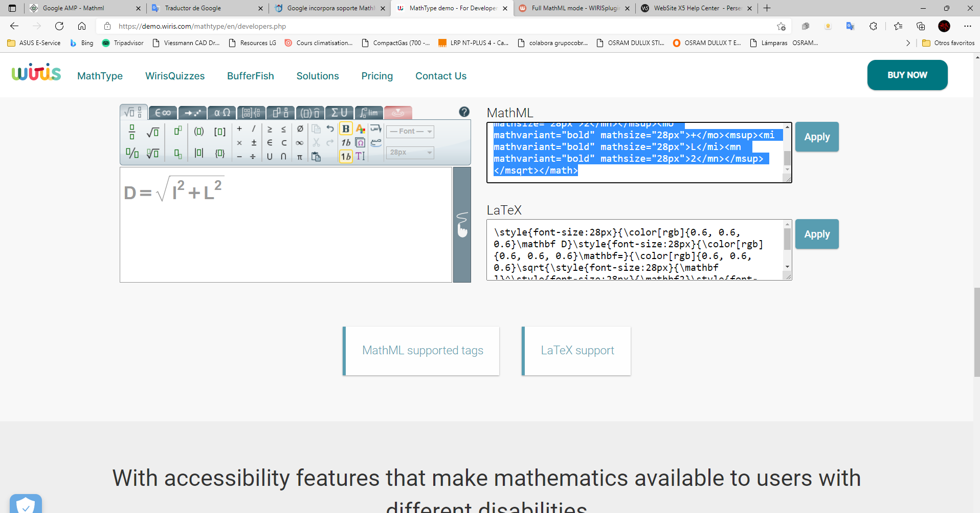The width and height of the screenshot is (980, 513).
Task: Insert parentheses template
Action: 199,132
